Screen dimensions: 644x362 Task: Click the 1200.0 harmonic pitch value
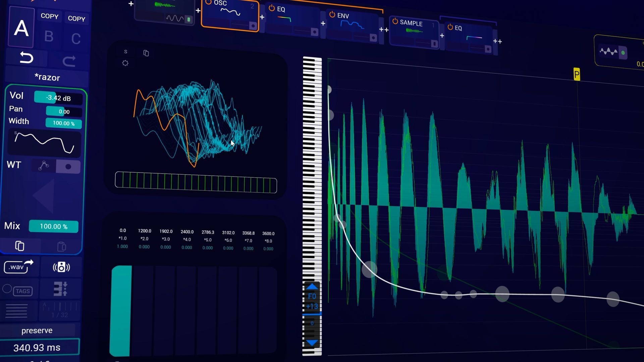tap(145, 231)
